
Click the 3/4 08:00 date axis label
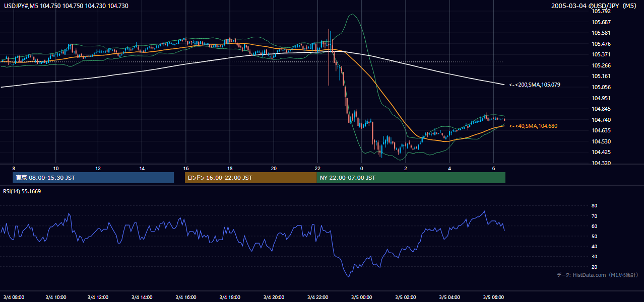(x=14, y=297)
